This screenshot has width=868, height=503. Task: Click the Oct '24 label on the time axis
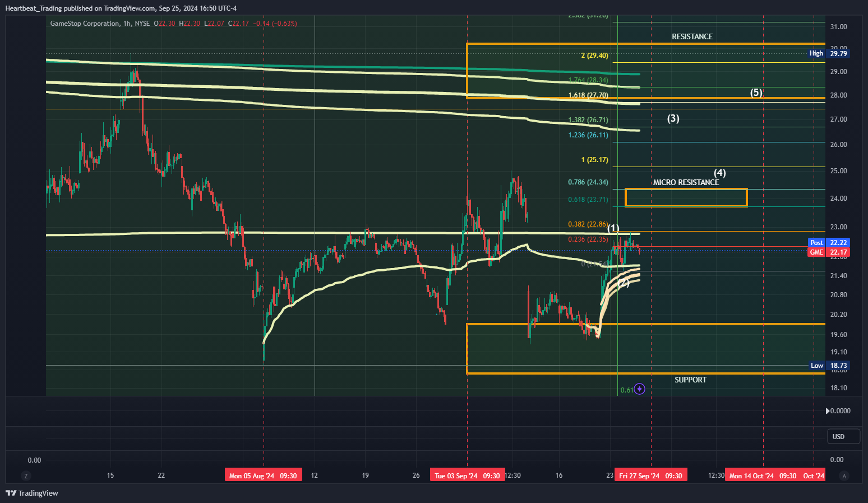tap(814, 476)
